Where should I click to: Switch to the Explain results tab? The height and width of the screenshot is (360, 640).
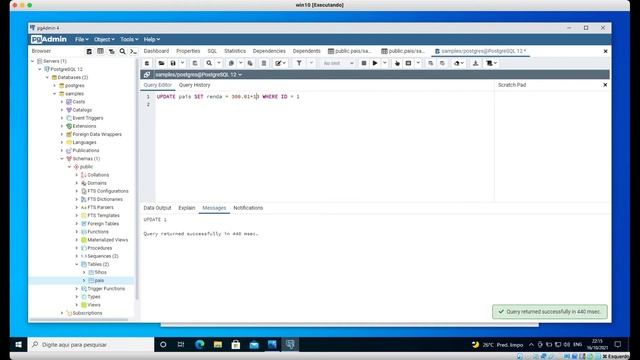pyautogui.click(x=187, y=208)
